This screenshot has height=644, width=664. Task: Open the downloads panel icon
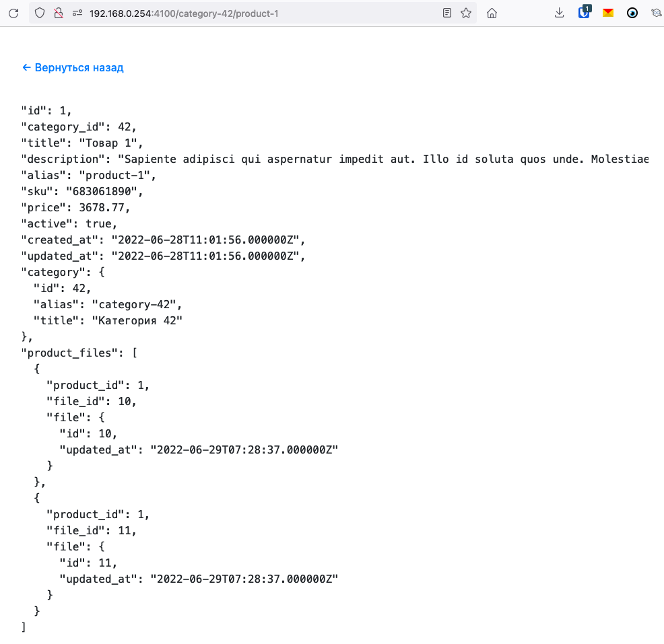click(x=559, y=13)
